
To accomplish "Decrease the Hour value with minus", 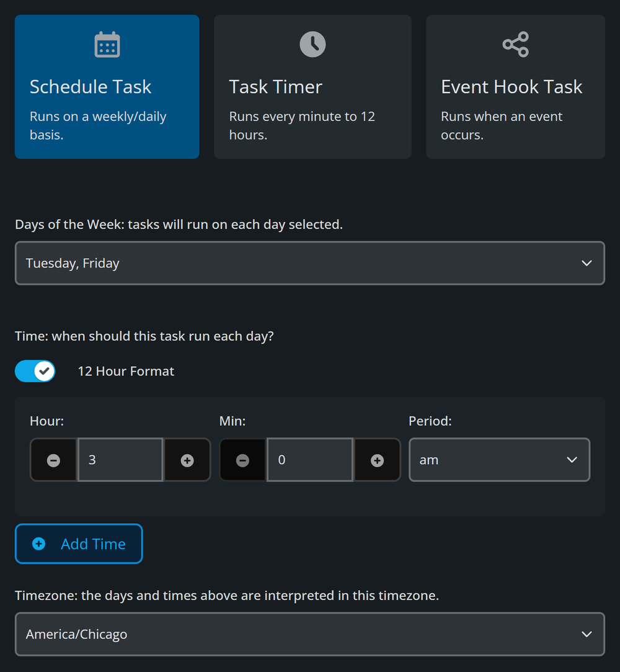I will tap(53, 460).
